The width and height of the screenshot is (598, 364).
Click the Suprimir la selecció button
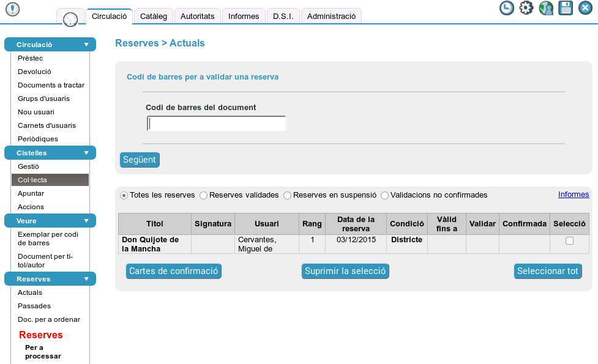point(345,271)
